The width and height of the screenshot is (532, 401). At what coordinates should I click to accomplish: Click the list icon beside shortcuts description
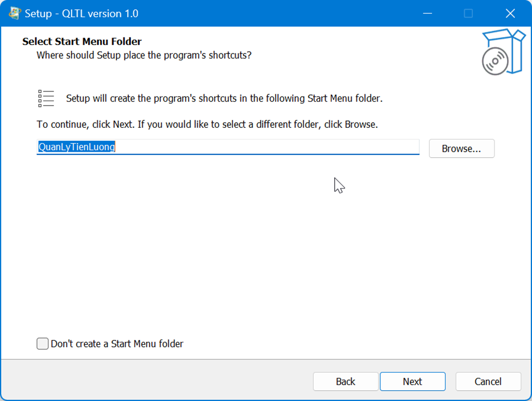(46, 98)
